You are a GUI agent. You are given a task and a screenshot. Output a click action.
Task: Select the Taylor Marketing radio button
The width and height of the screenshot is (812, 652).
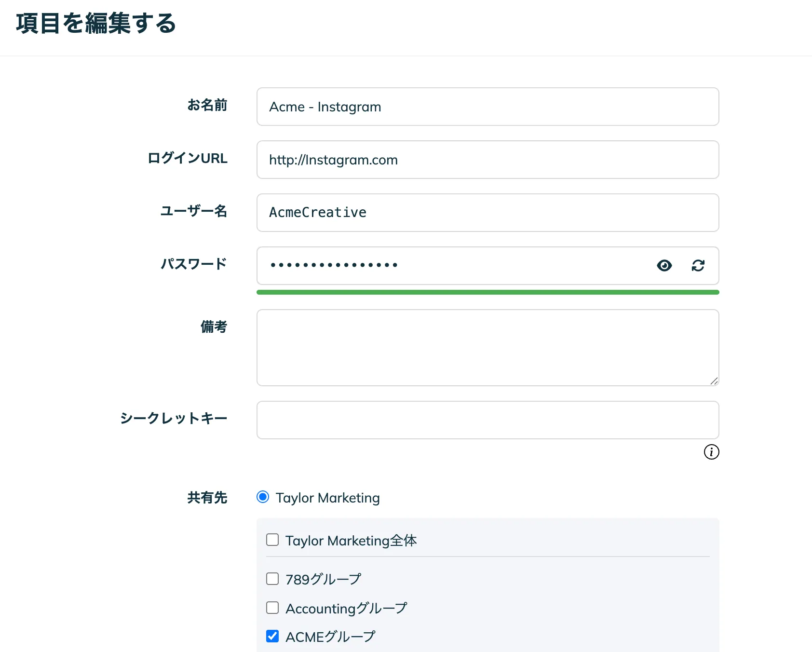tap(263, 497)
